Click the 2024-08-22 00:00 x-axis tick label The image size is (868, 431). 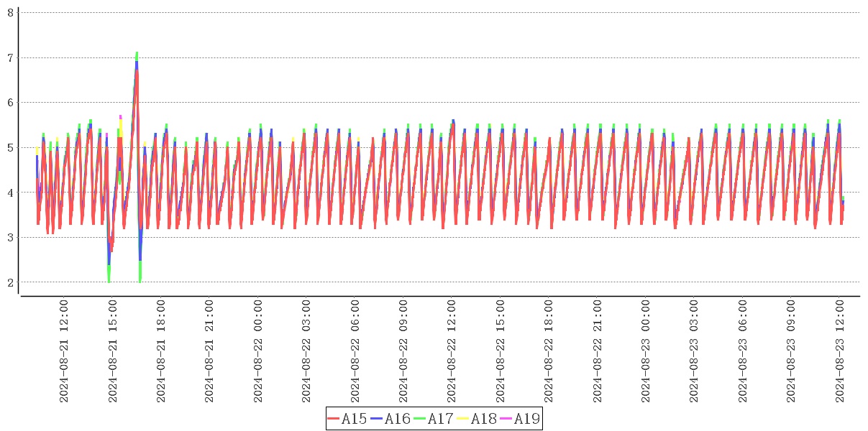tap(257, 352)
